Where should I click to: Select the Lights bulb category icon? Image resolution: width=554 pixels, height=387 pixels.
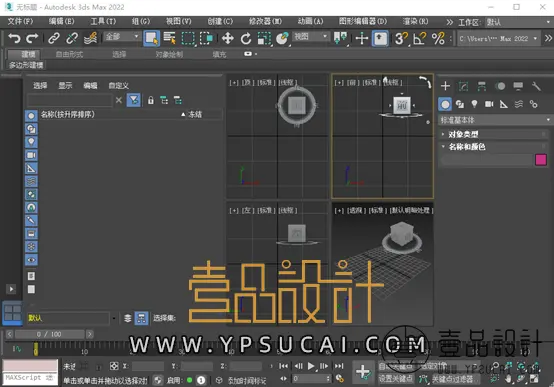click(x=474, y=104)
